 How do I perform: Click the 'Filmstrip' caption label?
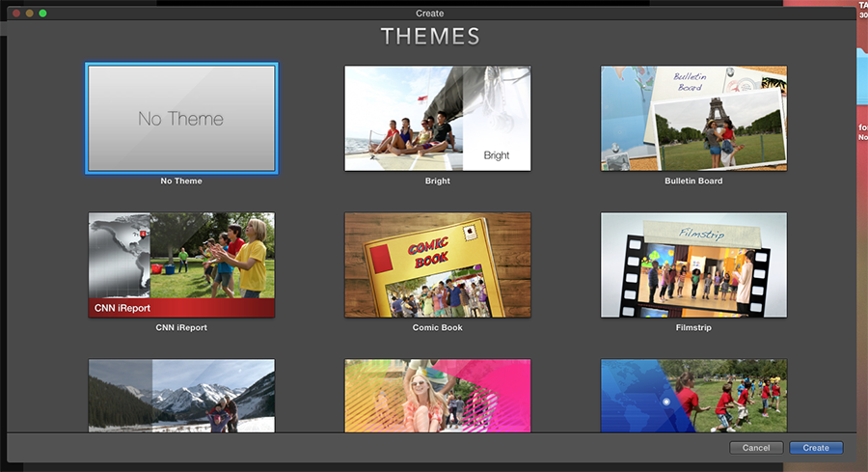click(693, 327)
